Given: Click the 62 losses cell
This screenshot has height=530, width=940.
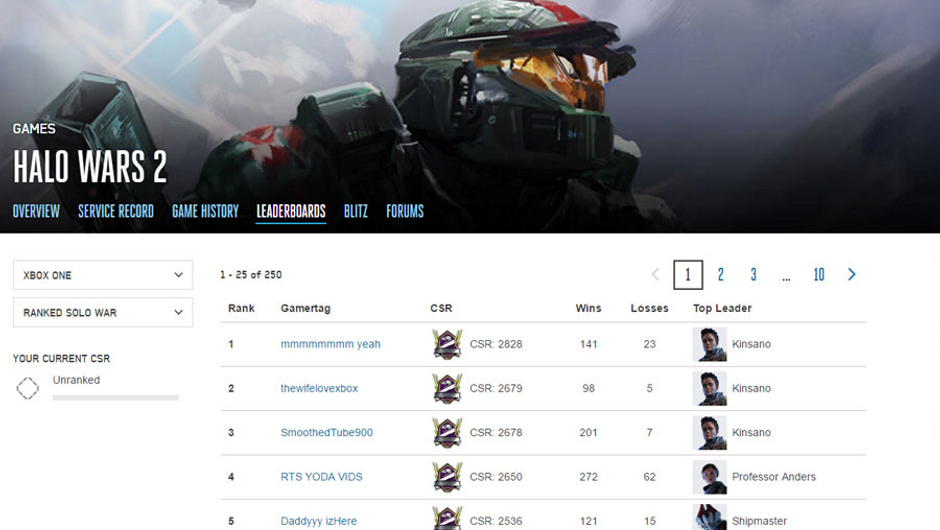Looking at the screenshot, I should coord(649,477).
